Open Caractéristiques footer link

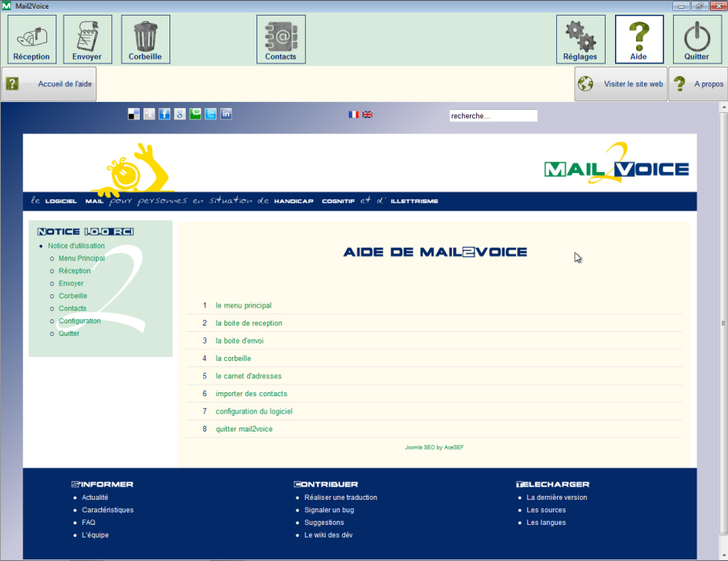point(107,510)
